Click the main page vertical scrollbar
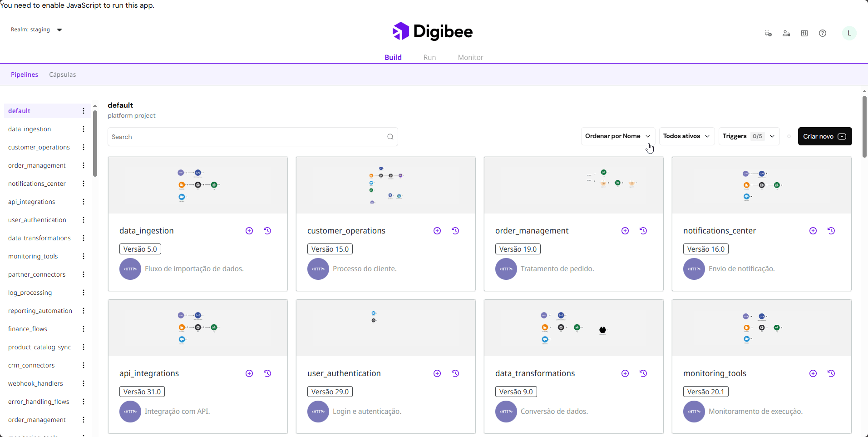868x437 pixels. click(x=864, y=127)
